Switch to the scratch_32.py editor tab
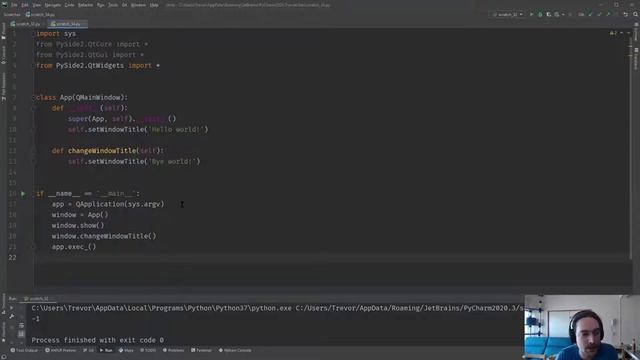This screenshot has width=640, height=360. pos(26,24)
